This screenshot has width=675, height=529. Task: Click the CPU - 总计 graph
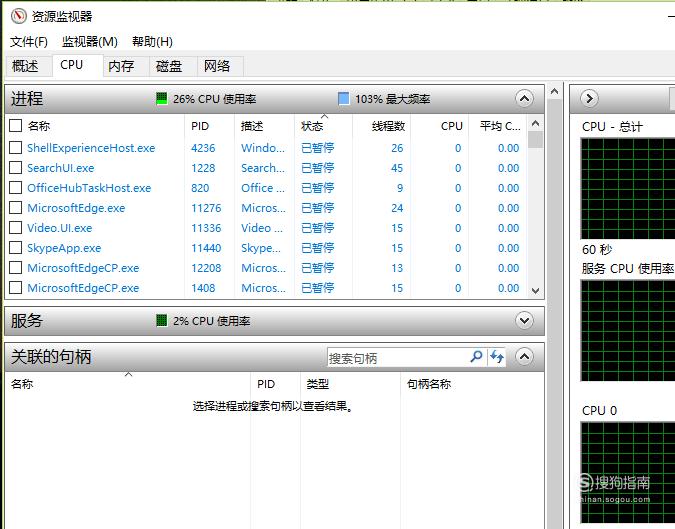click(628, 189)
